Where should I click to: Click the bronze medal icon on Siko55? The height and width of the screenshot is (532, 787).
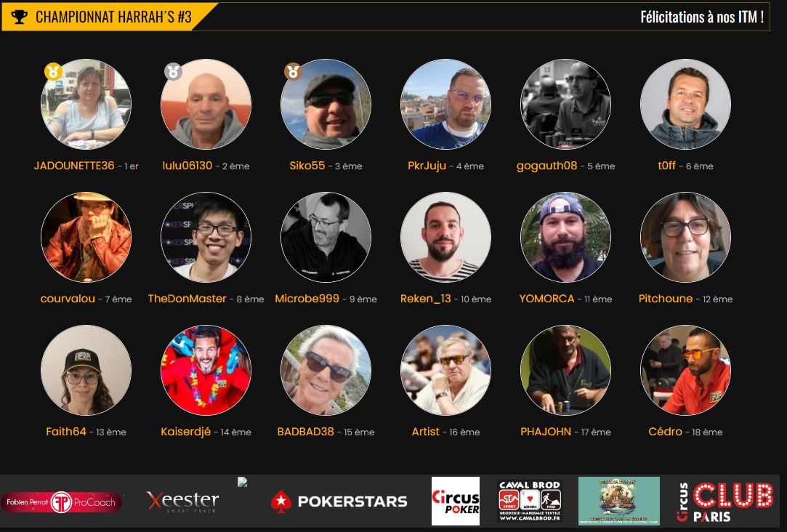[x=293, y=72]
